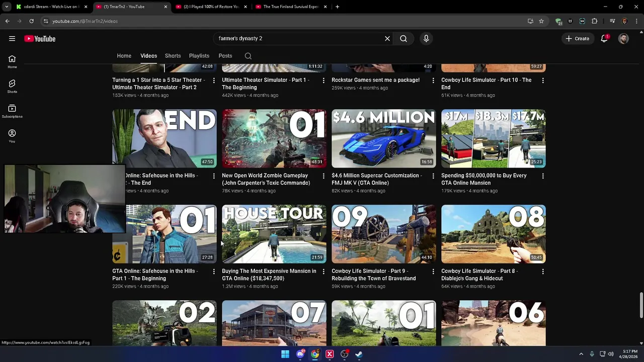The width and height of the screenshot is (644, 362).
Task: Switch to the True Finland Survival browser tab
Action: 290,7
